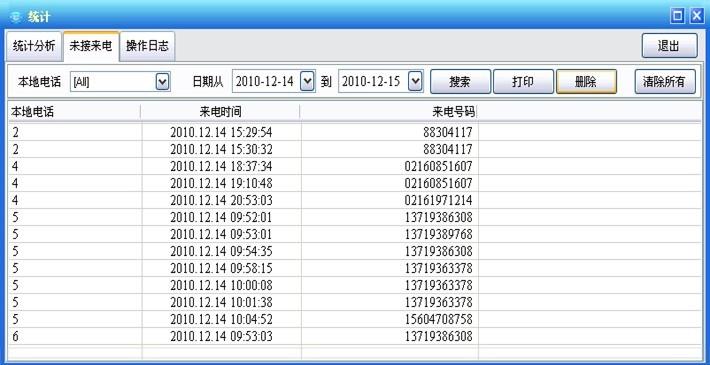Click the 本地电话 column header

(75, 112)
